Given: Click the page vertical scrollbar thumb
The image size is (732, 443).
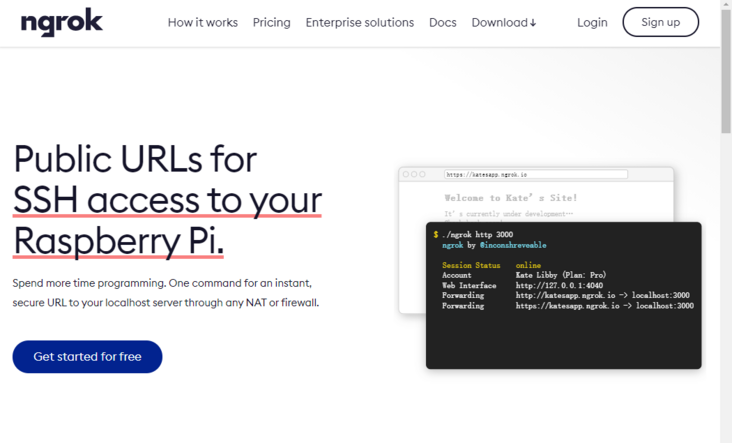Looking at the screenshot, I should pos(726,70).
